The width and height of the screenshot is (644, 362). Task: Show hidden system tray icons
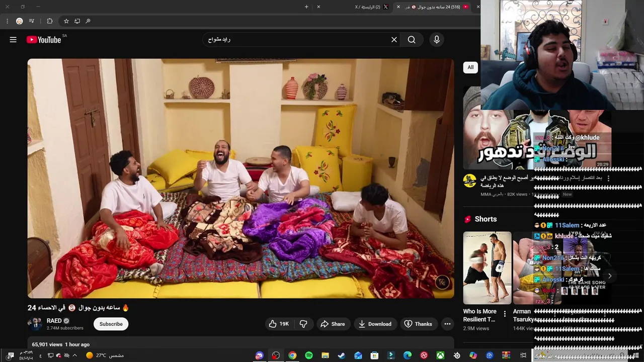pos(75,355)
